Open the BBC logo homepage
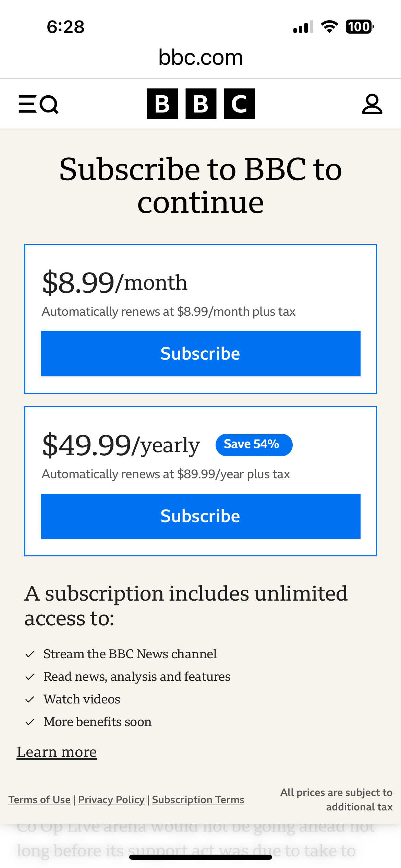The width and height of the screenshot is (401, 868). pyautogui.click(x=201, y=104)
